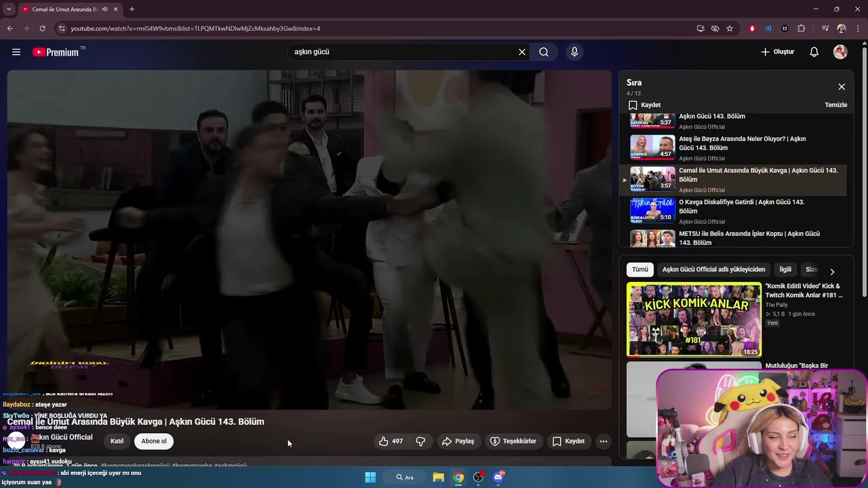Send thanks with the Teşekkürler button
The width and height of the screenshot is (868, 488).
513,441
